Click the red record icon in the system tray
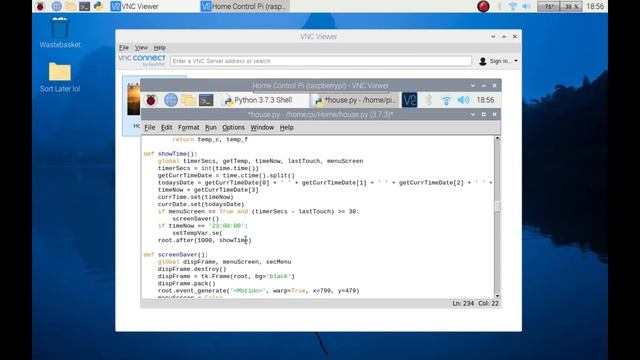Viewport: 640px width, 360px height. coord(483,6)
